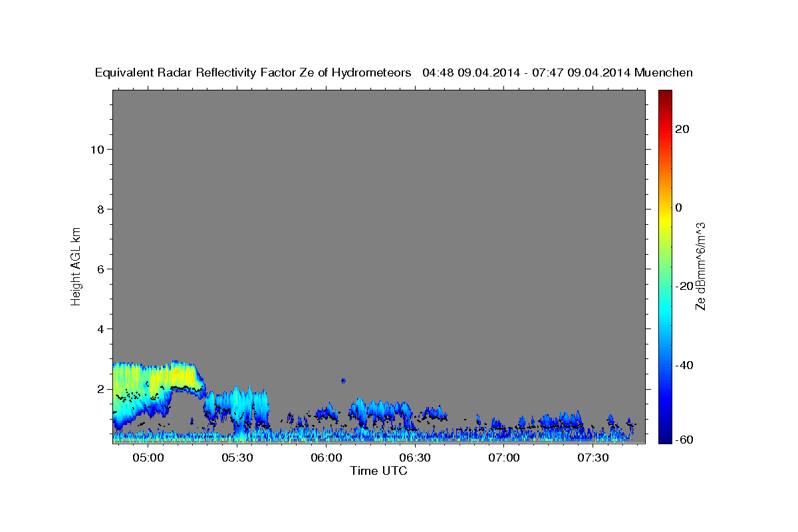This screenshot has height=532, width=798.
Task: Click the height tick label 8
Action: click(x=101, y=209)
